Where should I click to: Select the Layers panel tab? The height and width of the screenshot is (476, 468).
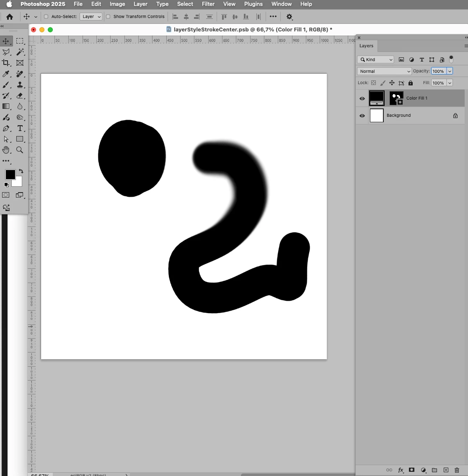pos(366,46)
